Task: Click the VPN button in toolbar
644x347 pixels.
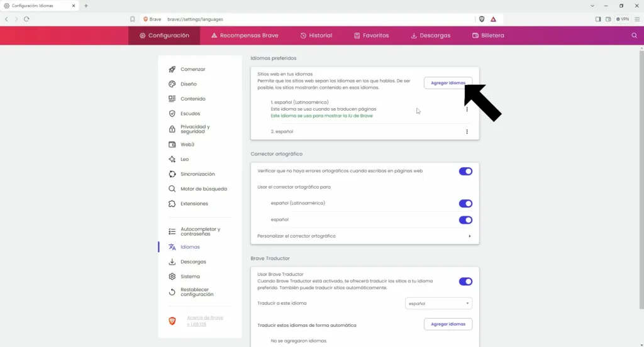Action: tap(623, 19)
